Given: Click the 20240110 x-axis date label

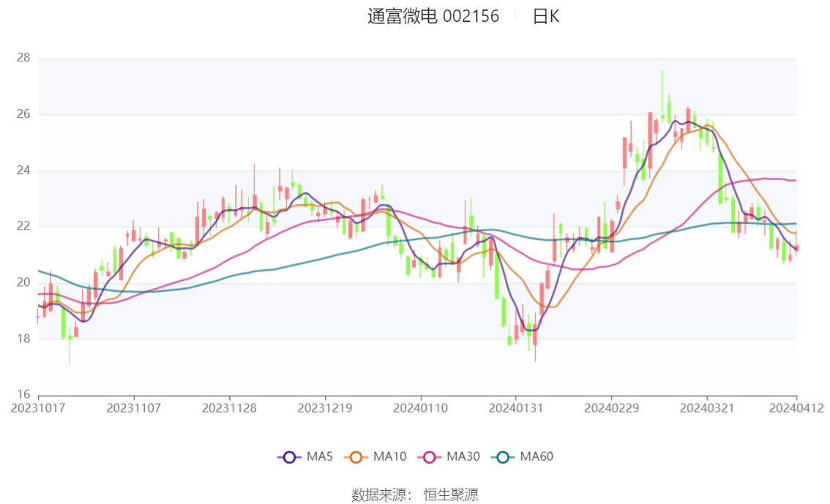Looking at the screenshot, I should tap(420, 407).
